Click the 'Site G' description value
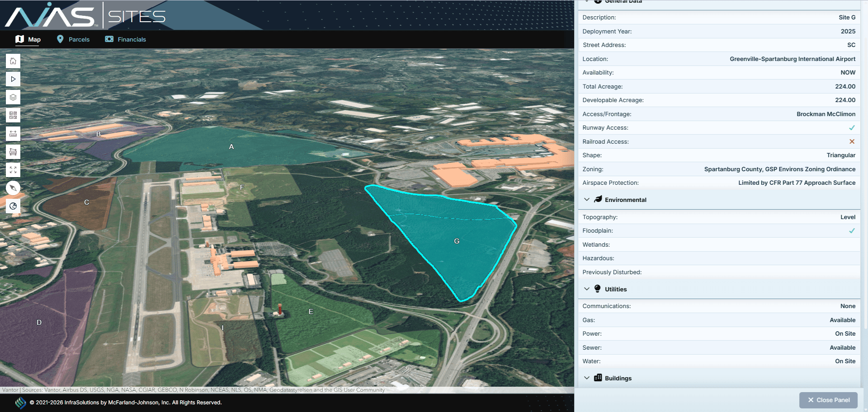Image resolution: width=868 pixels, height=412 pixels. click(847, 18)
